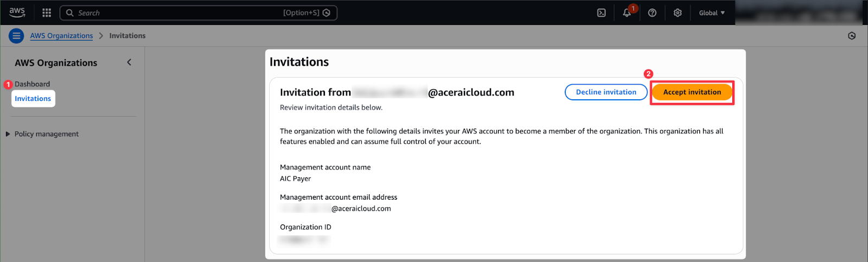Click the 'AIC Payer' account name
This screenshot has height=262, width=868.
coord(295,178)
